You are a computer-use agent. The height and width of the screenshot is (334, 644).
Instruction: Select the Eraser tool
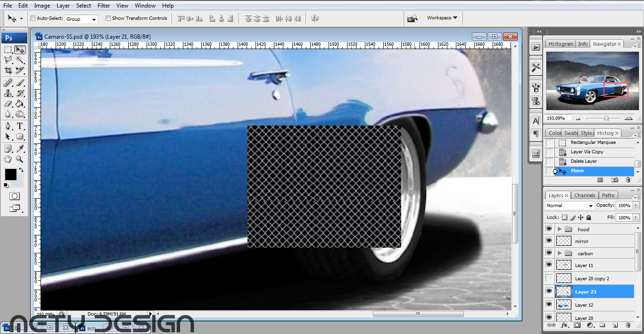[8, 104]
